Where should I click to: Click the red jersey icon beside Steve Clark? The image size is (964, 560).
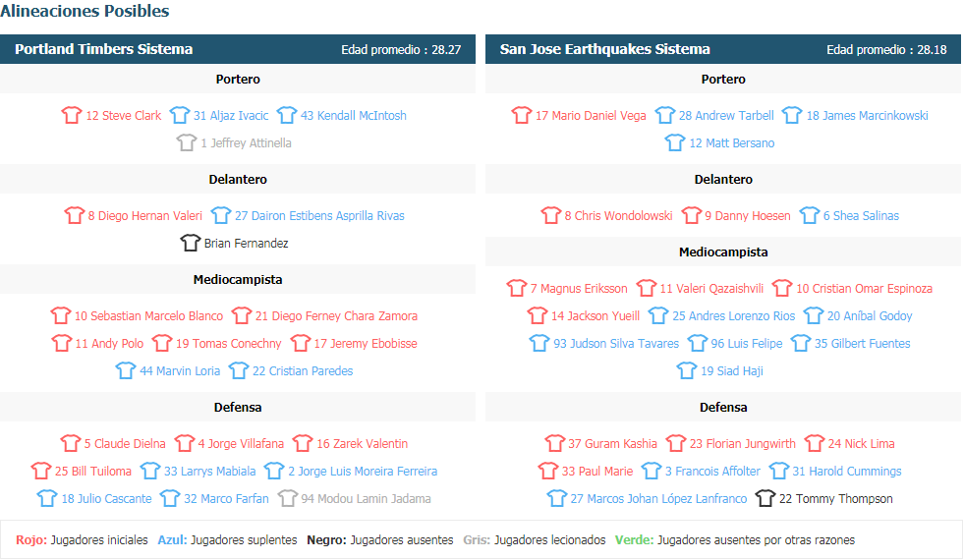[71, 115]
